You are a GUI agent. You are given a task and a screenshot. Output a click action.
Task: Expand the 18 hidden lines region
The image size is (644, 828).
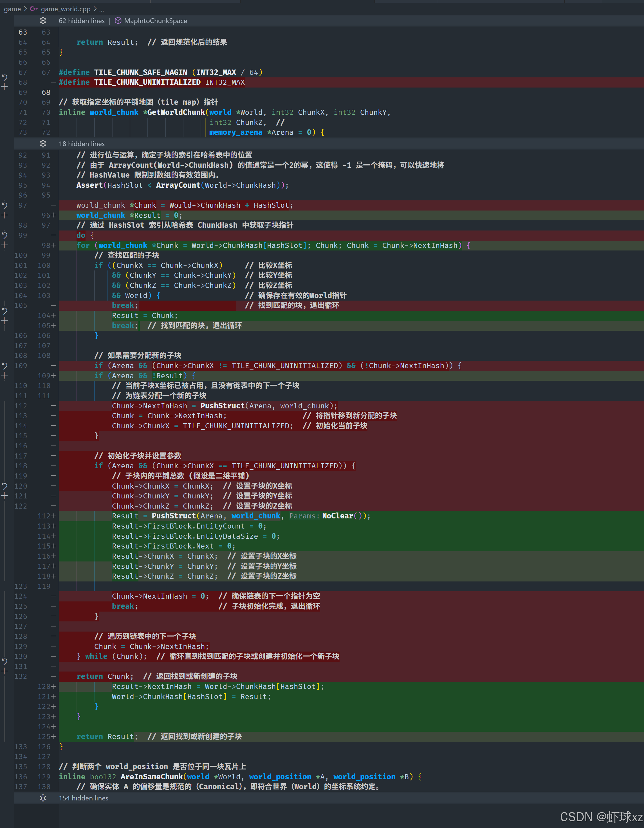(43, 144)
